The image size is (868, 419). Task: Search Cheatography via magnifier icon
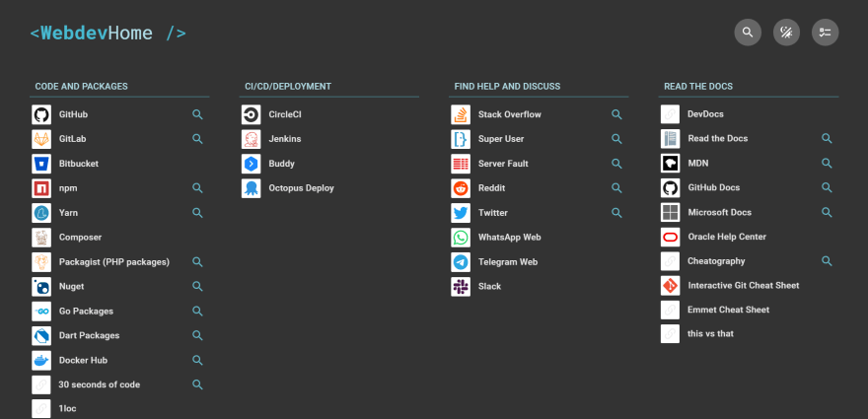827,261
